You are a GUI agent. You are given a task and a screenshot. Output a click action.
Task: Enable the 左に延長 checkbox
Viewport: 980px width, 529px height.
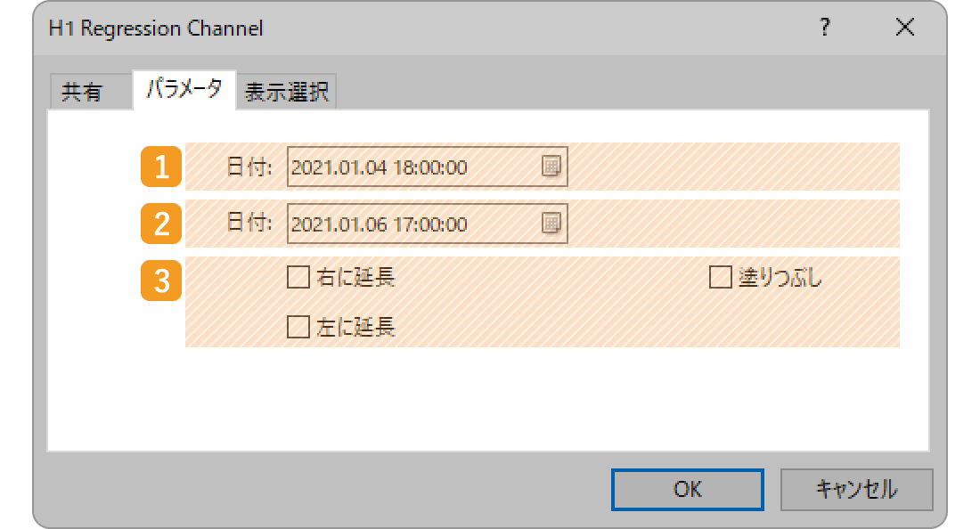click(x=298, y=327)
